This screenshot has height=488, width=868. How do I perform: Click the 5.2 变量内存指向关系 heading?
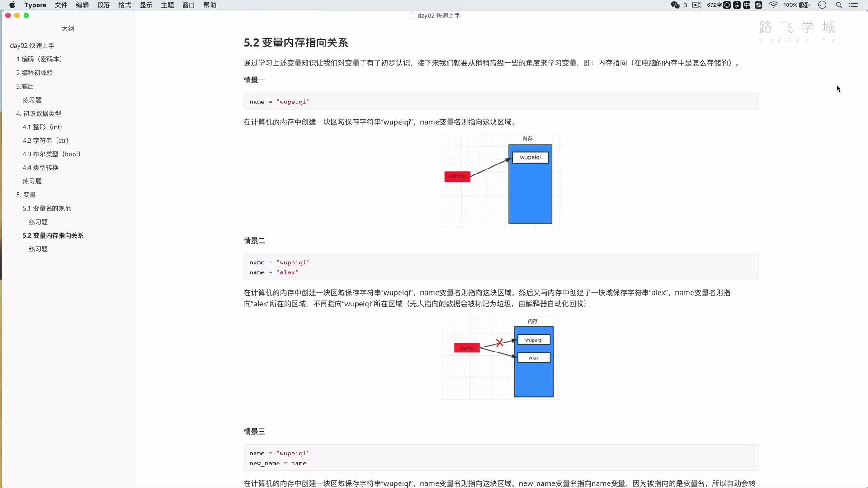296,42
